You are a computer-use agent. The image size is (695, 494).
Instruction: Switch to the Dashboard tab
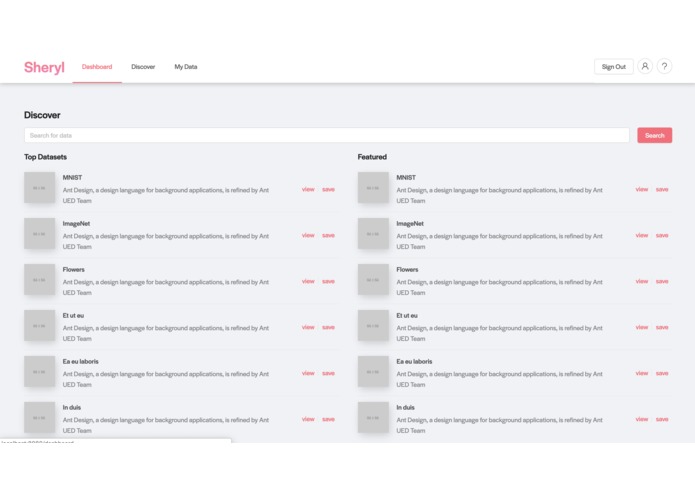[x=97, y=67]
